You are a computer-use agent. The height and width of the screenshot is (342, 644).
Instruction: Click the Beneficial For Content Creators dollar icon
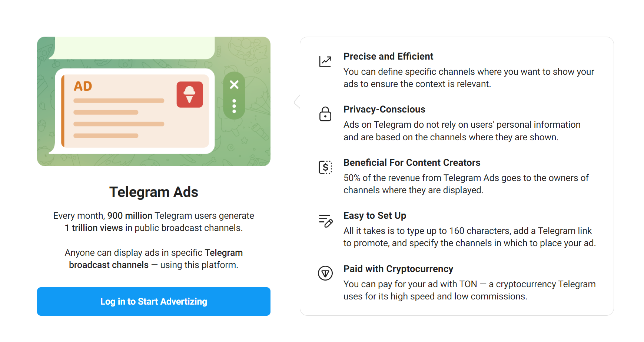coord(325,167)
